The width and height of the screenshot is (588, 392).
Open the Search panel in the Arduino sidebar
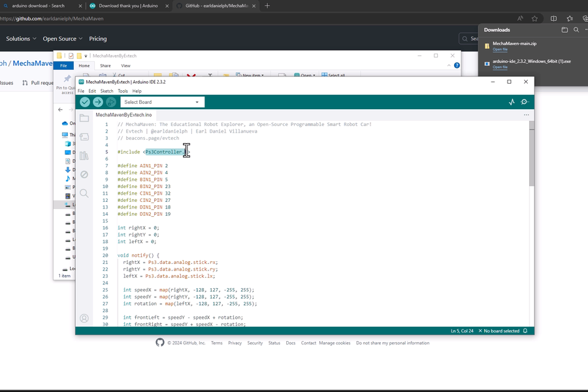[84, 193]
